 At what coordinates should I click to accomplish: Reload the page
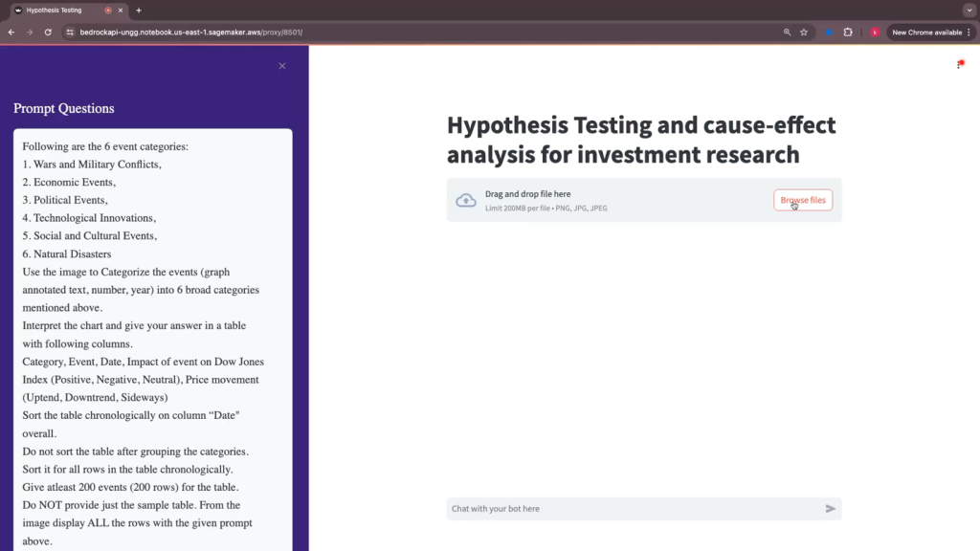click(48, 33)
